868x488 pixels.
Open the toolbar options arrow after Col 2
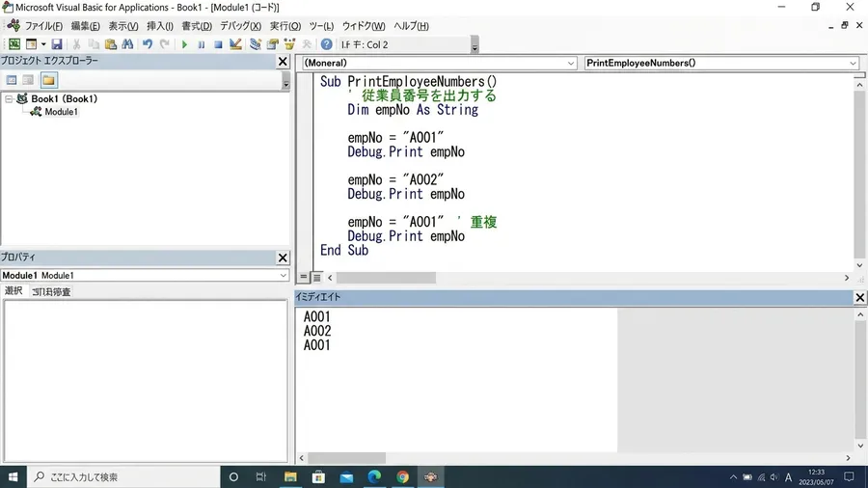[475, 45]
